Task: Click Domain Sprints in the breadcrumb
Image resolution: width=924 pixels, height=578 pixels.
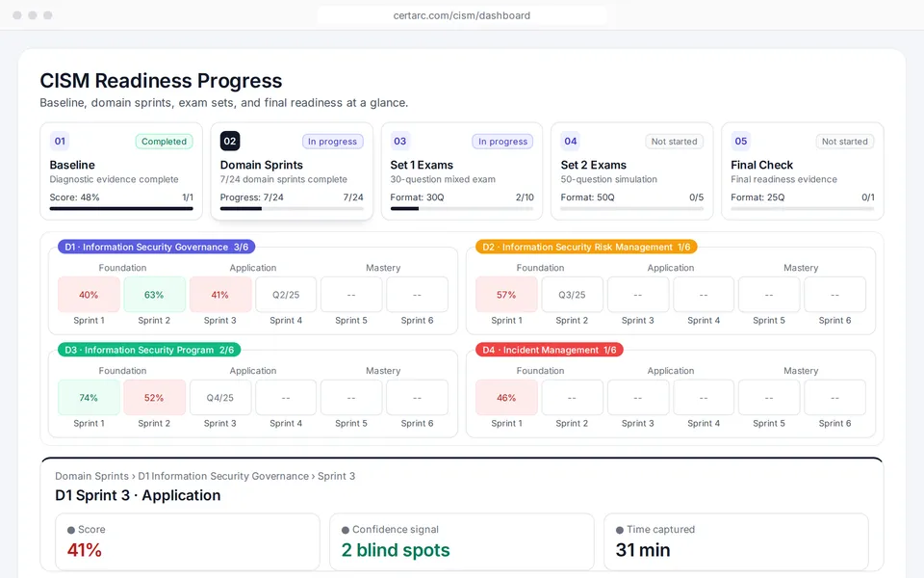Action: 92,476
